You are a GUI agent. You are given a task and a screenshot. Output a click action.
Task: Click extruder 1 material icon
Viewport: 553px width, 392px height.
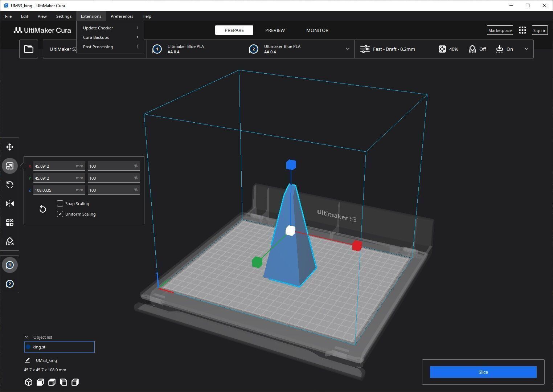pyautogui.click(x=157, y=49)
